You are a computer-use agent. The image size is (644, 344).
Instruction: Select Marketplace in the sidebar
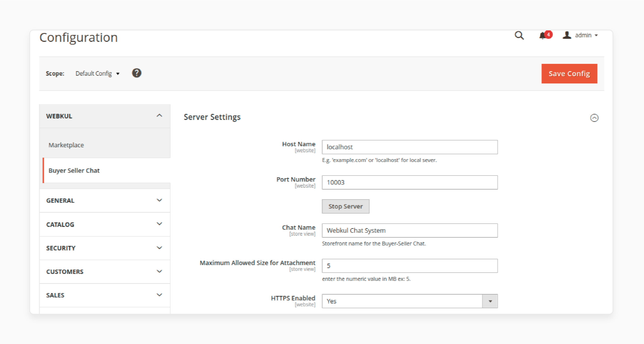pyautogui.click(x=66, y=145)
